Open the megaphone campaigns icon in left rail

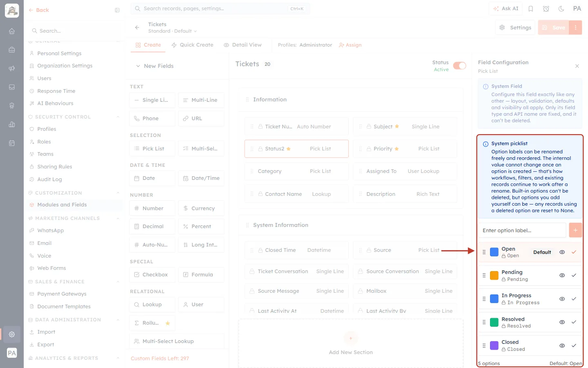coord(12,68)
